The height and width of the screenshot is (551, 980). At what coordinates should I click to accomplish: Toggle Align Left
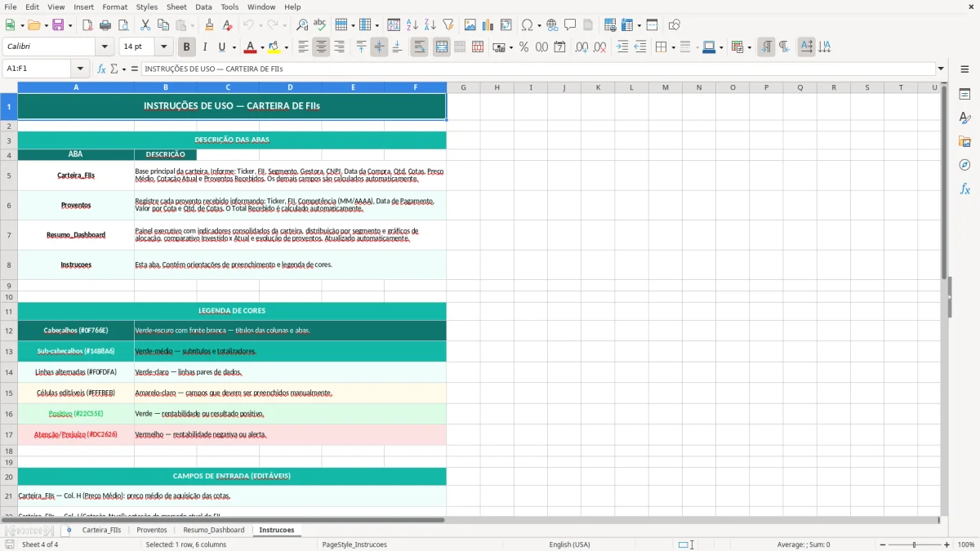[303, 47]
